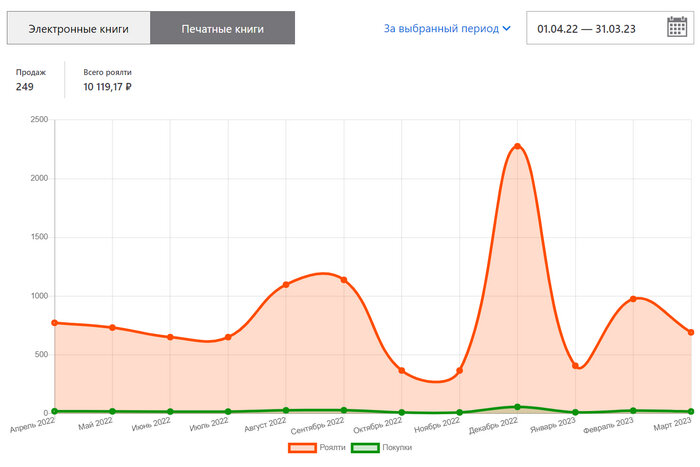This screenshot has height=467, width=700.
Task: Select the Май 2022 royalty data point
Action: [112, 327]
